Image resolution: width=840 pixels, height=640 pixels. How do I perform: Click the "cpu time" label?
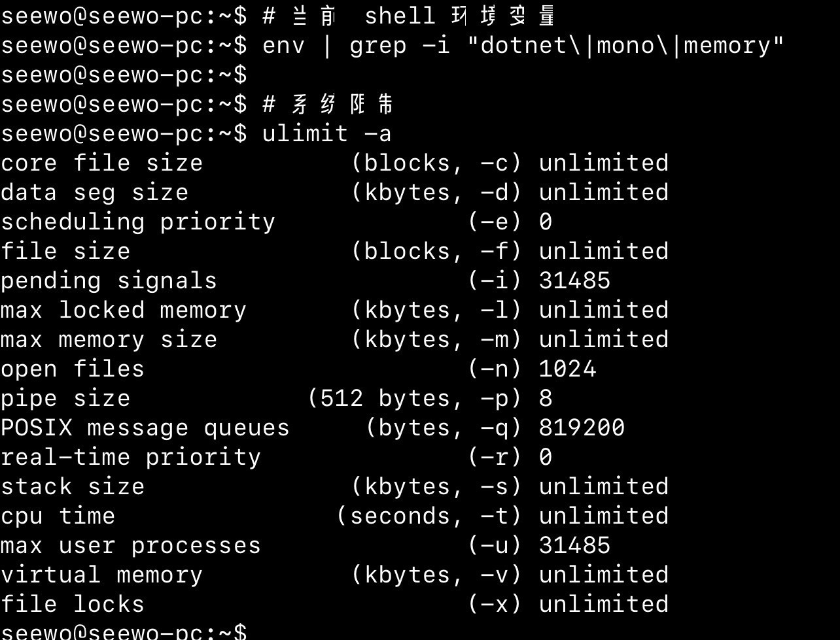coord(58,516)
